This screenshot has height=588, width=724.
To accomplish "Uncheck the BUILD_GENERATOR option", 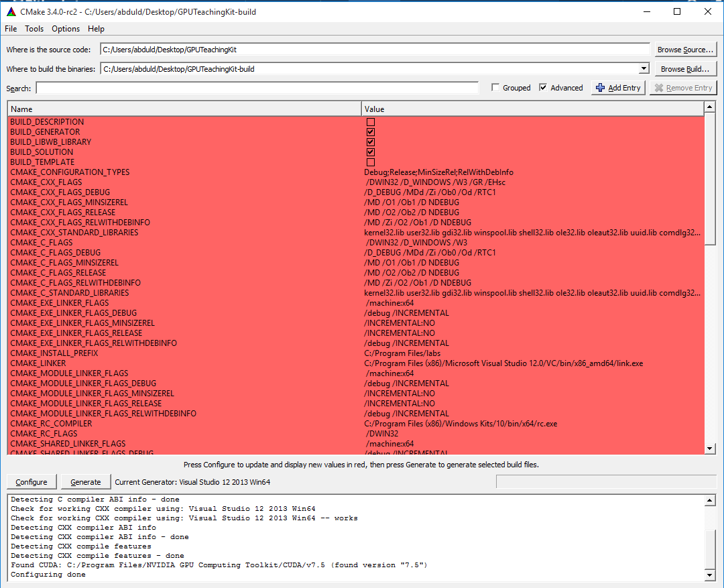I will tap(370, 132).
